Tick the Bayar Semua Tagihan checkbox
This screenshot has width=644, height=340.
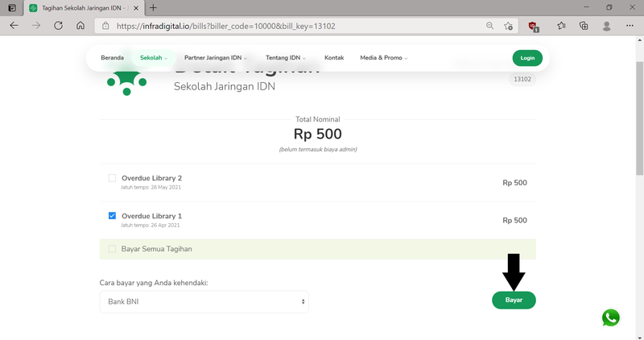tap(112, 249)
